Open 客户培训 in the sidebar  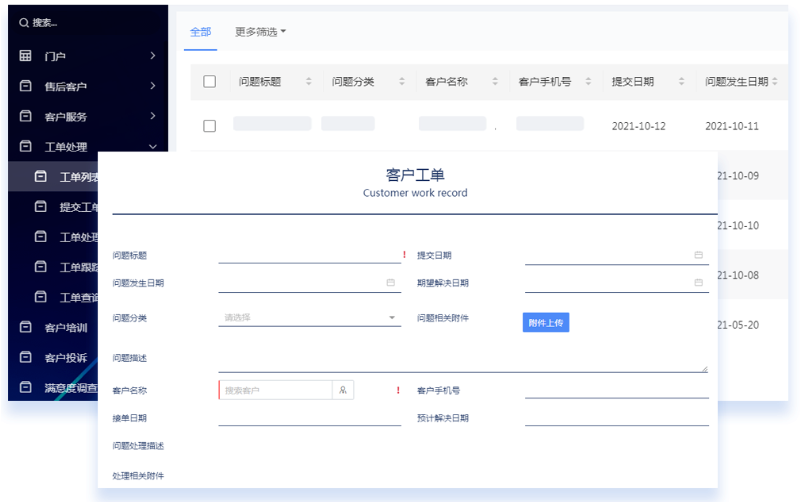(65, 328)
